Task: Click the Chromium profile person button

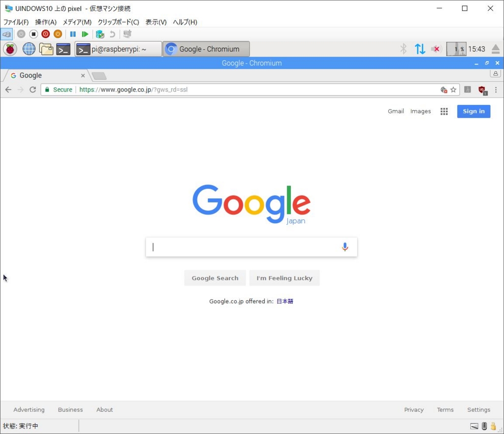Action: click(495, 74)
